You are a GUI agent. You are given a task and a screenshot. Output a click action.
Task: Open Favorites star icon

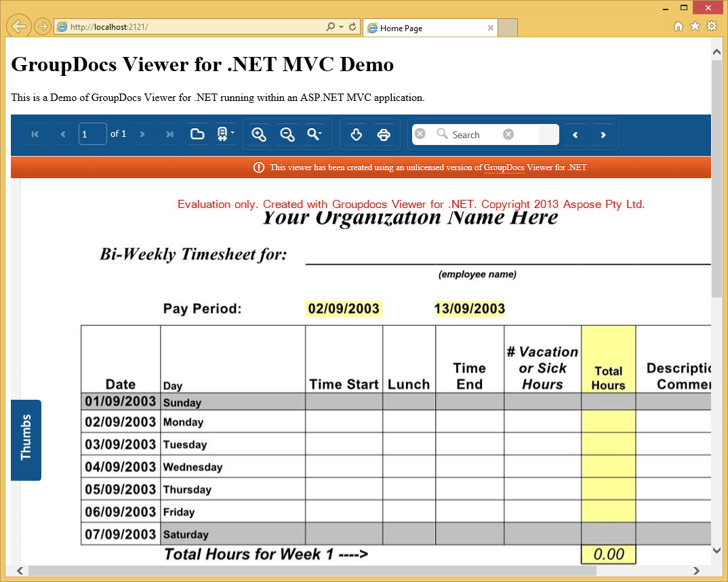tap(695, 26)
